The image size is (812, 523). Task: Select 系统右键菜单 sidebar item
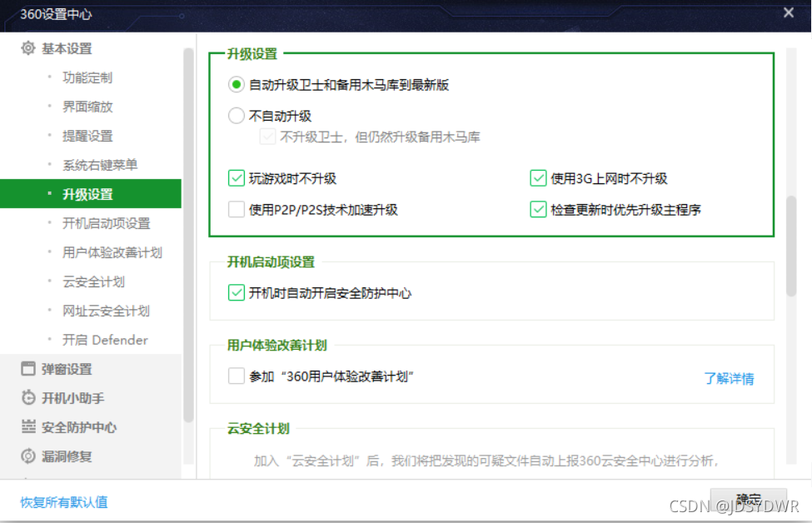pos(100,165)
